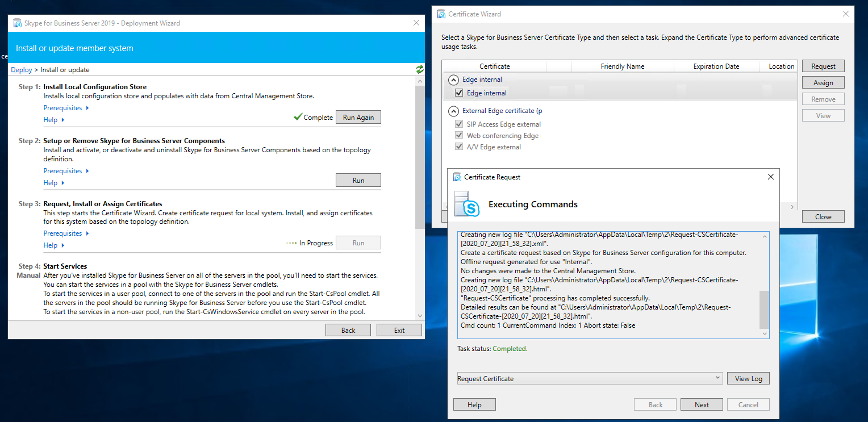This screenshot has height=422, width=868.
Task: Click the Run button for Step 2
Action: pos(358,181)
